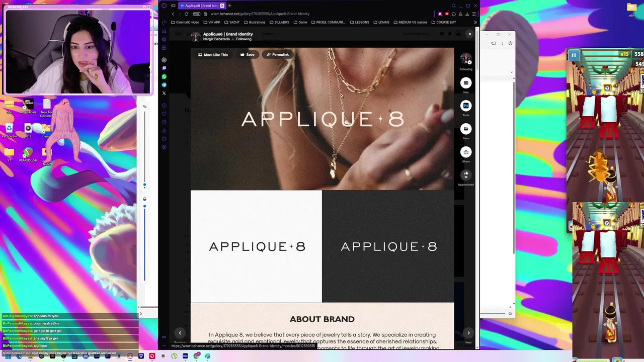
Task: Click the folder Save icon in Behance sidebar
Action: [x=466, y=129]
